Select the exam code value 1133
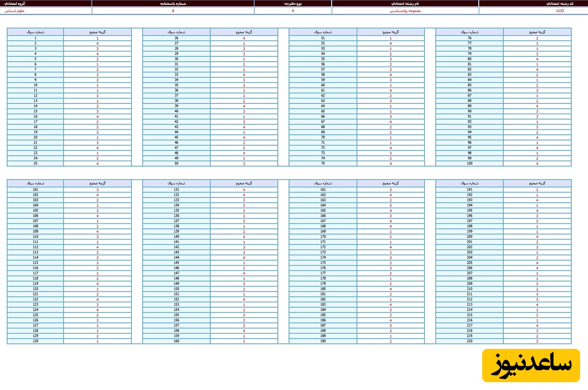 tap(533, 10)
